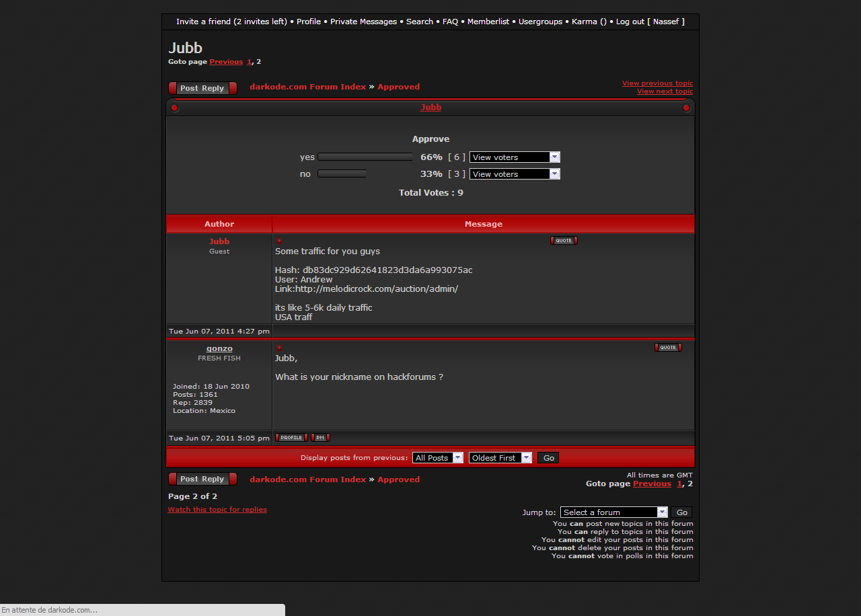Click Watch this topic for replies

coord(217,510)
